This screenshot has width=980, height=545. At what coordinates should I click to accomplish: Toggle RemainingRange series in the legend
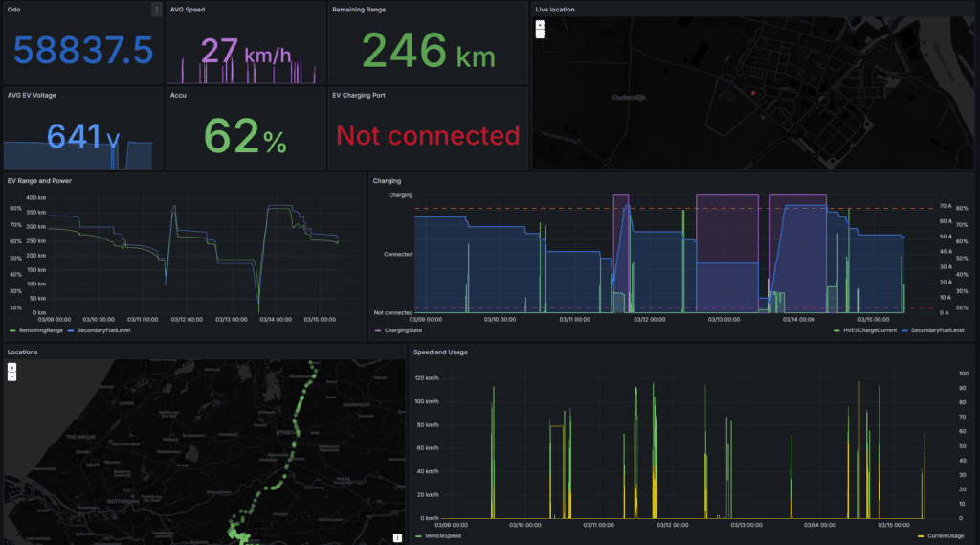point(34,329)
